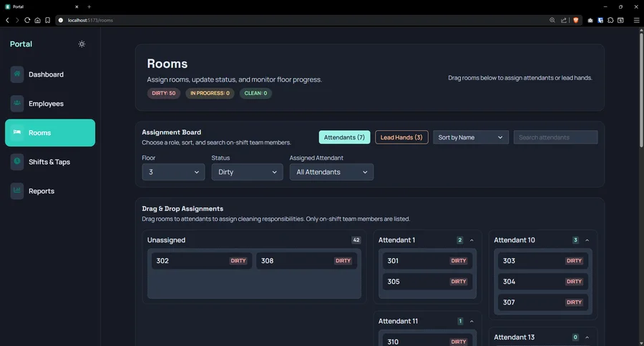Click the Shifts & Taps clock icon
Screen dimensions: 644x346
coord(17,162)
